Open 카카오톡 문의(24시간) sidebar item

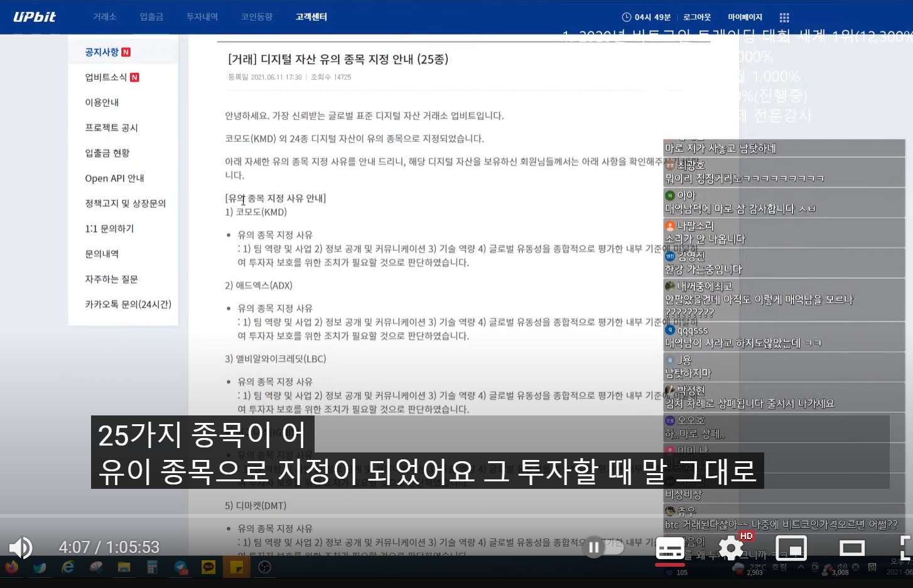pos(128,304)
